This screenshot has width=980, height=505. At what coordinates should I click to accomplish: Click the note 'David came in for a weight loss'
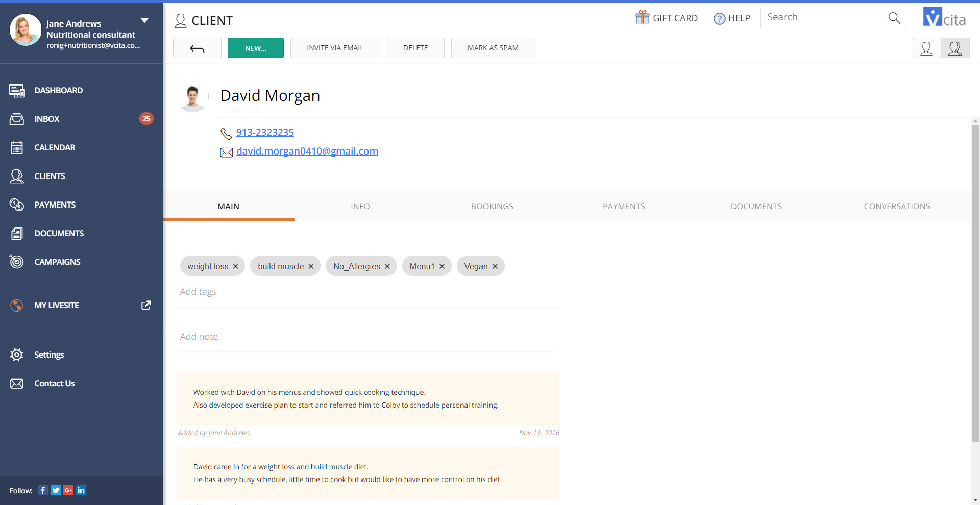[368, 473]
